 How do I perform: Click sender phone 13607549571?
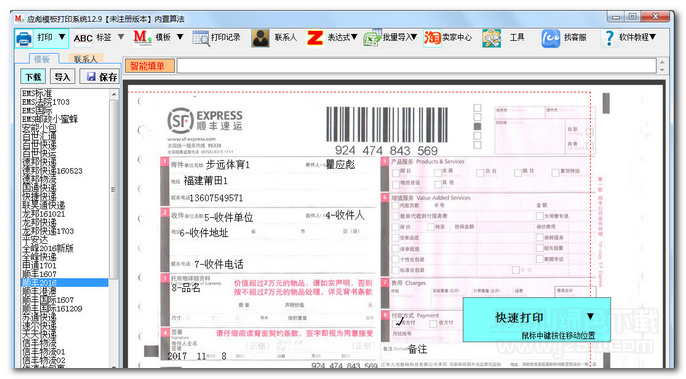pos(216,198)
